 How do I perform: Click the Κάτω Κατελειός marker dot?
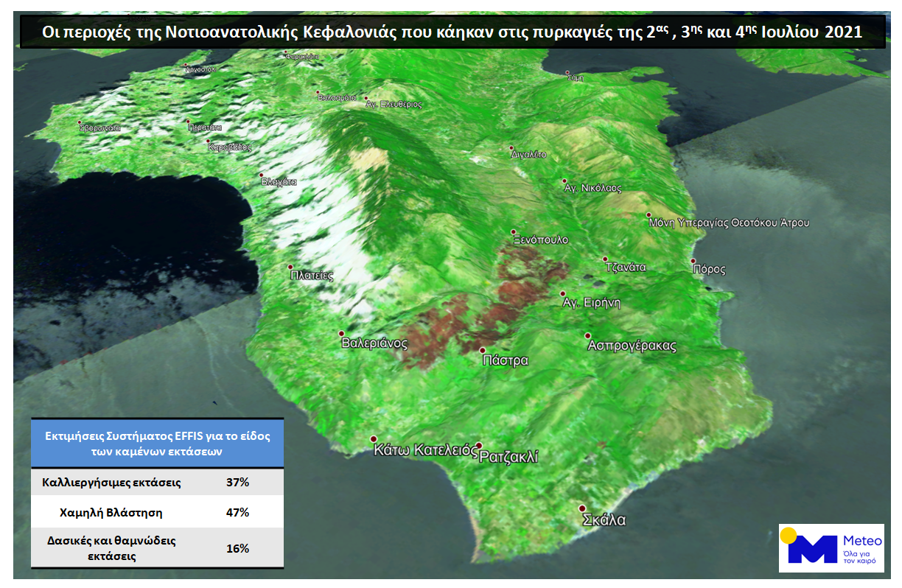click(373, 438)
